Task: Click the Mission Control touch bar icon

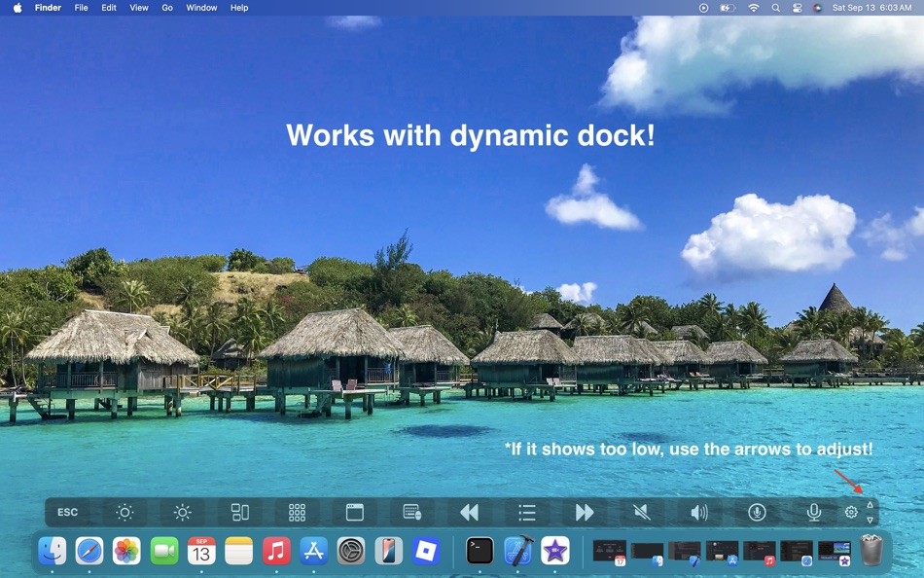Action: coord(240,512)
